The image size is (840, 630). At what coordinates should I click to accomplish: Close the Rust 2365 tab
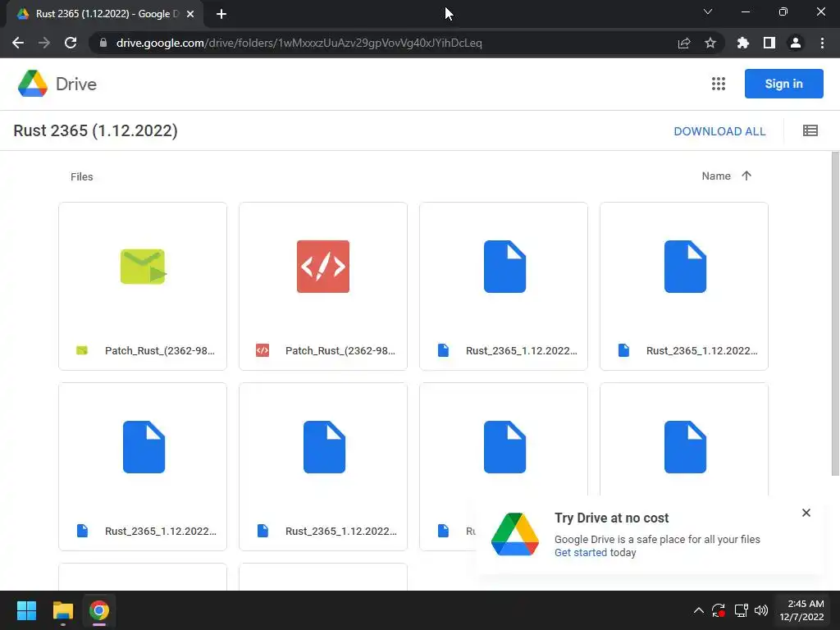190,14
